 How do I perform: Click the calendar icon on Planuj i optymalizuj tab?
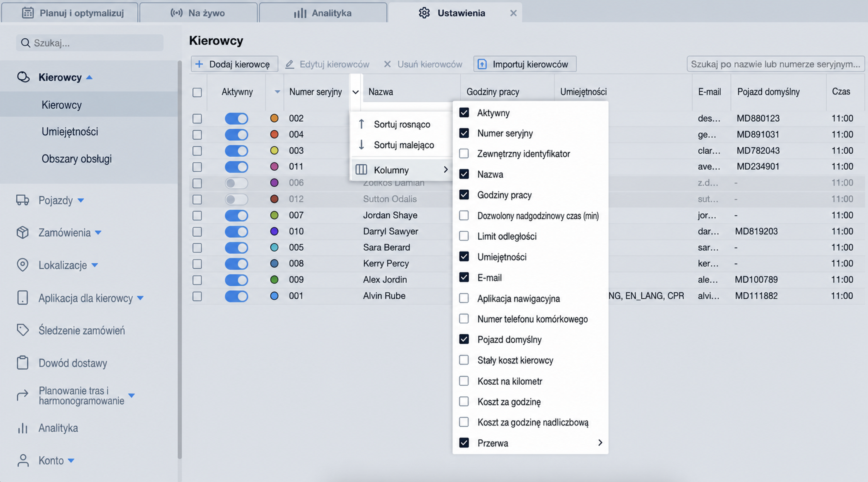tap(28, 13)
